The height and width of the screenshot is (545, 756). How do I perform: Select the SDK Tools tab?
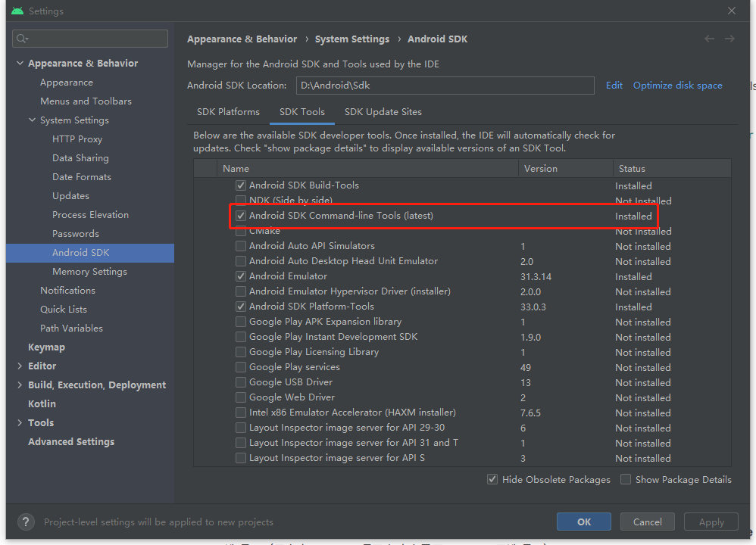(301, 112)
